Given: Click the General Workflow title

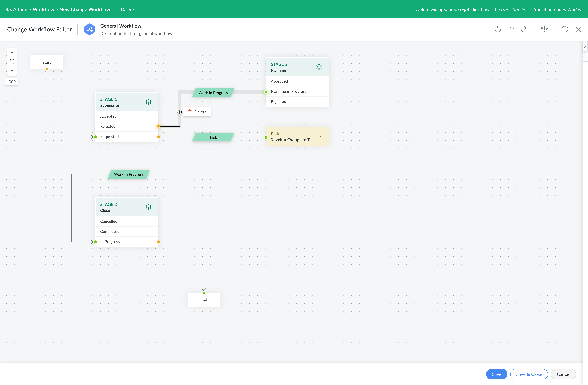Looking at the screenshot, I should click(x=121, y=26).
